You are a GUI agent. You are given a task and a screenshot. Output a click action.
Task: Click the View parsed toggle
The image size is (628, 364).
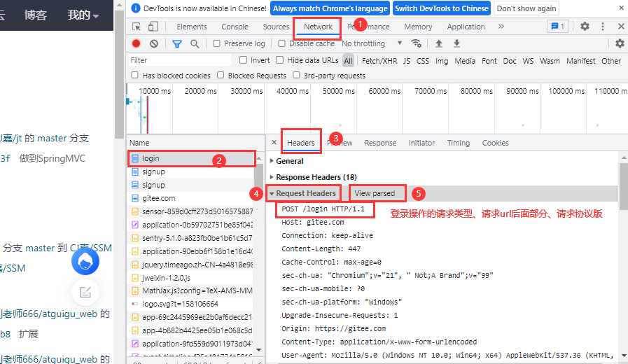tap(375, 193)
